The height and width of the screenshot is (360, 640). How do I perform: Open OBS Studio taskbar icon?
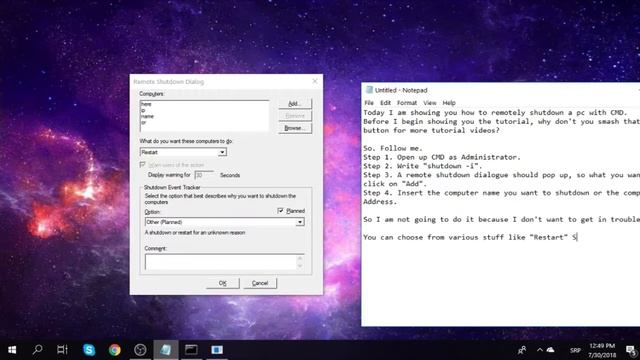coord(140,350)
